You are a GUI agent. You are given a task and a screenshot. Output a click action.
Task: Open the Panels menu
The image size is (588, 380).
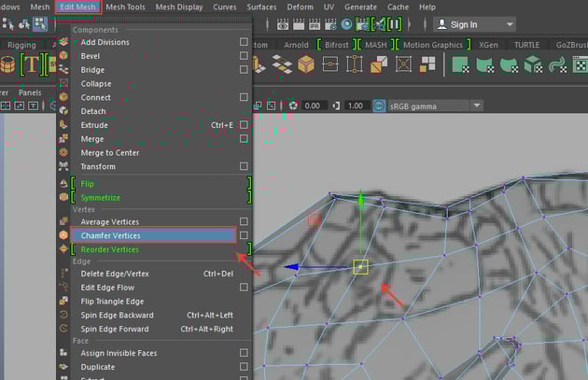(30, 92)
